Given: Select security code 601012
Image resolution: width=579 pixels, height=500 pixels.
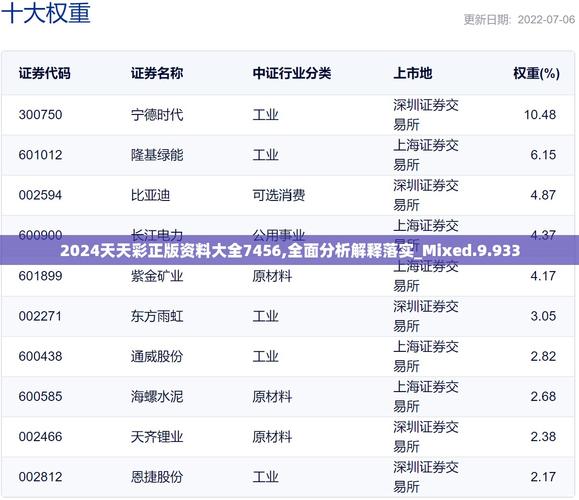Looking at the screenshot, I should (40, 155).
